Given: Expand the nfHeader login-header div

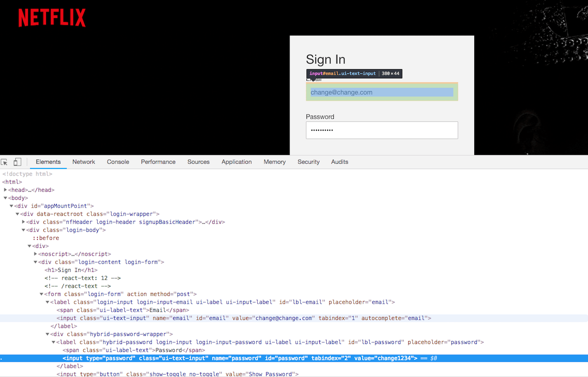Looking at the screenshot, I should click(23, 222).
